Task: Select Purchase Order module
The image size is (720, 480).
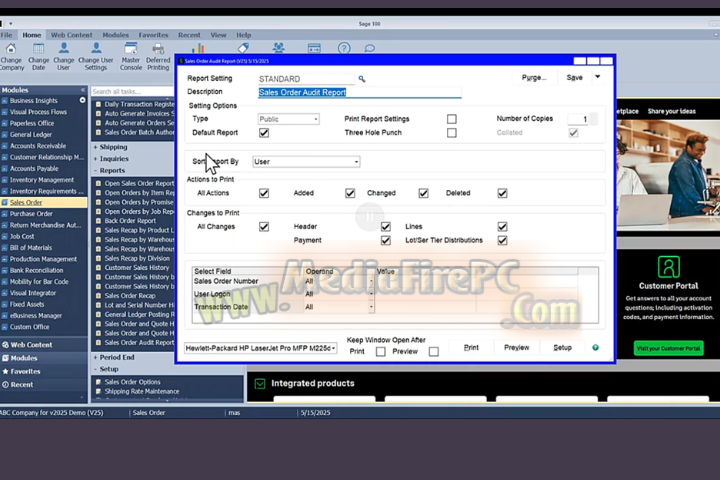Action: pyautogui.click(x=31, y=214)
